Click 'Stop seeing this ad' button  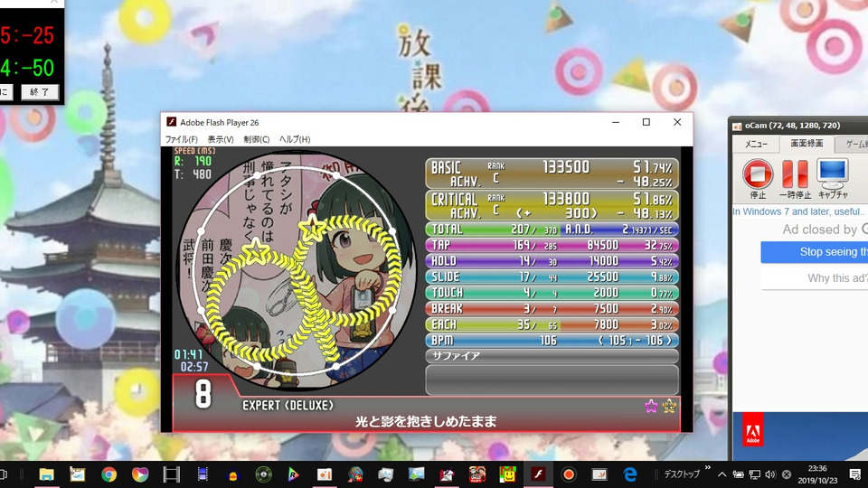pos(815,252)
